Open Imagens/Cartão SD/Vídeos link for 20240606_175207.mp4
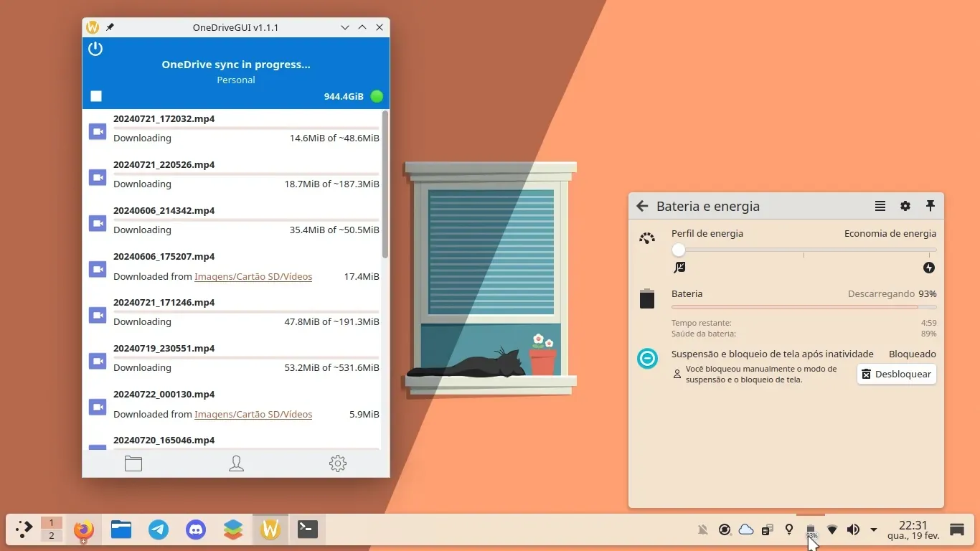 pyautogui.click(x=253, y=276)
